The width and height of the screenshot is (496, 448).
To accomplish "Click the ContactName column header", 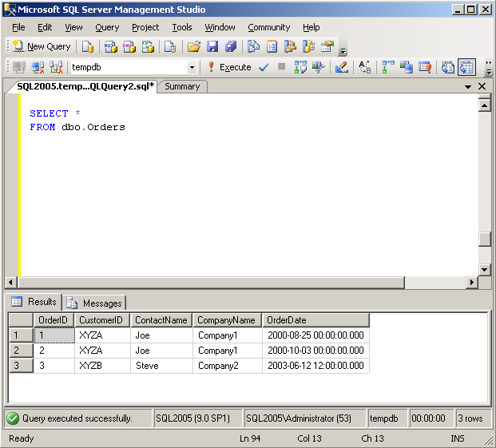I will [161, 320].
